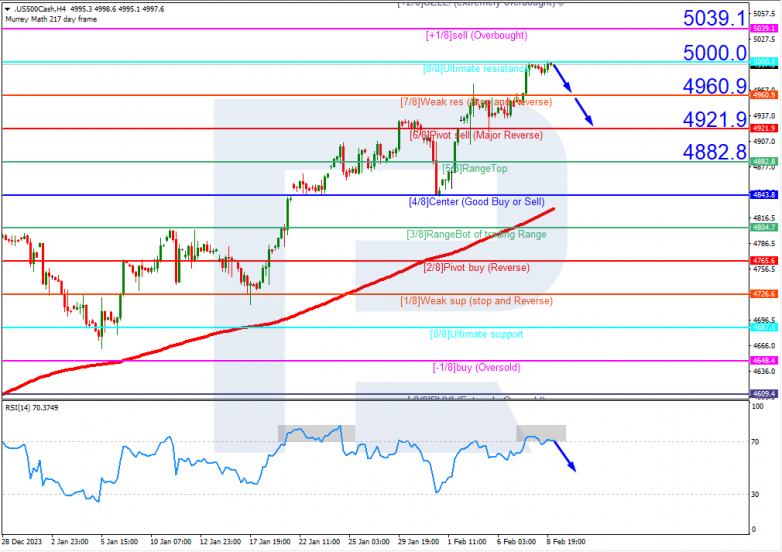Click the orange 4960.9 price axis tag
Image resolution: width=782 pixels, height=552 pixels.
[x=764, y=95]
